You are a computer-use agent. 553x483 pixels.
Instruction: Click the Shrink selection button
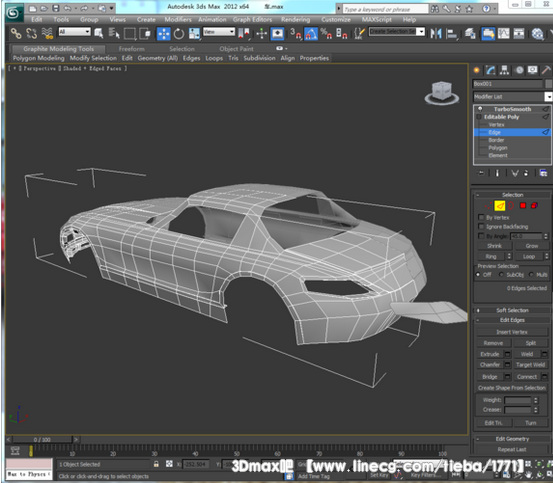click(x=494, y=246)
